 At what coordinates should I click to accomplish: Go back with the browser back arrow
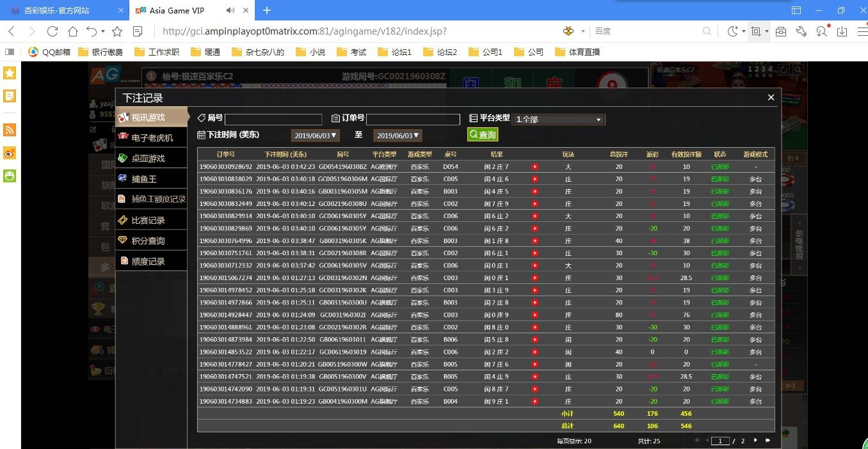pyautogui.click(x=12, y=31)
